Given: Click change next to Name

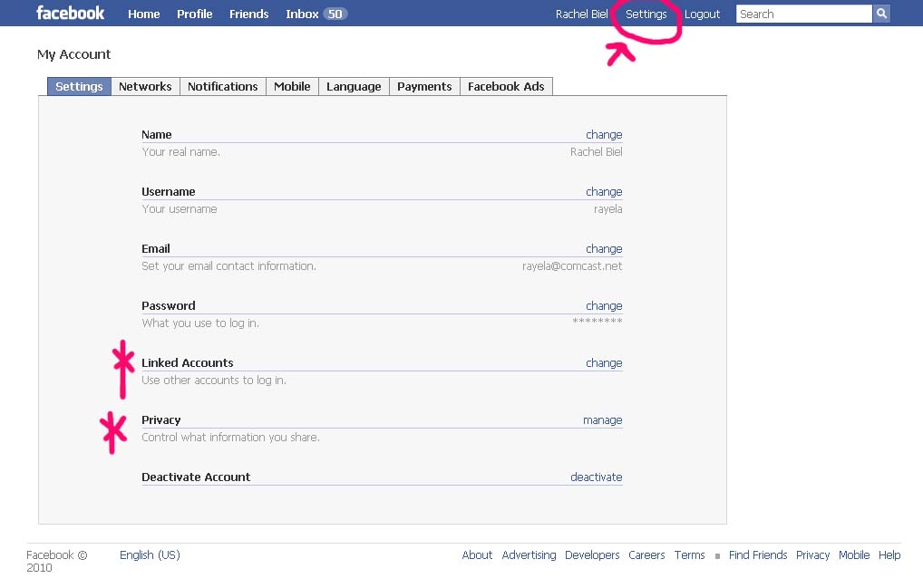Looking at the screenshot, I should pos(604,135).
